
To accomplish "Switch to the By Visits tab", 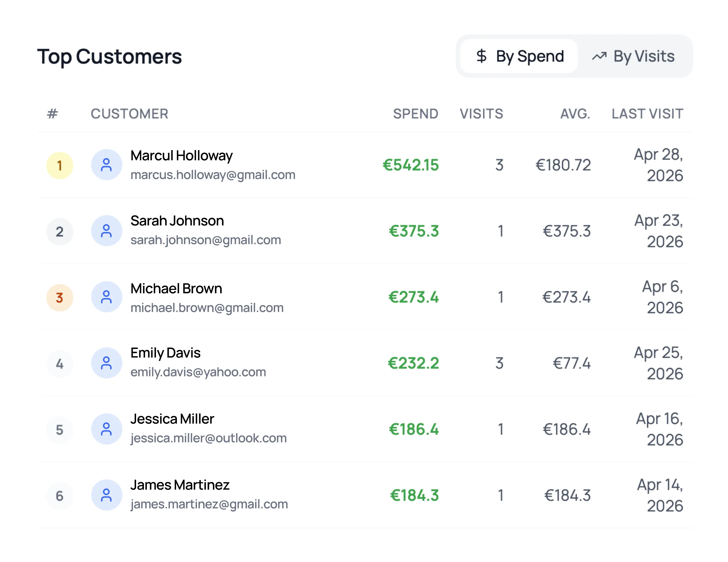I will pos(633,56).
